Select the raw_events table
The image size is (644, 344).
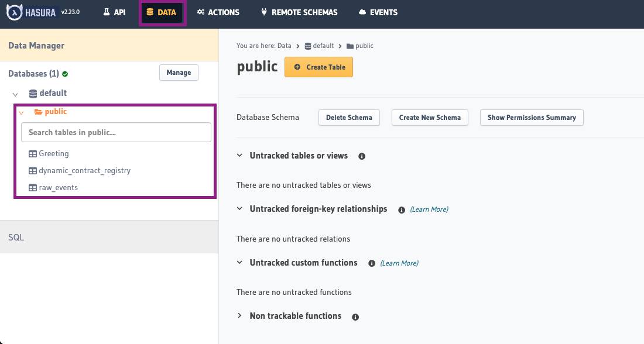pyautogui.click(x=58, y=188)
